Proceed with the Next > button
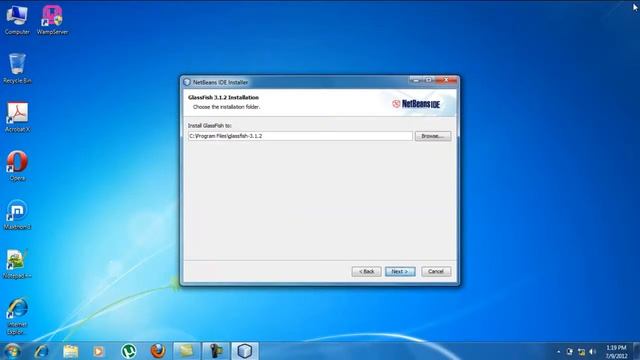The image size is (640, 360). click(400, 271)
